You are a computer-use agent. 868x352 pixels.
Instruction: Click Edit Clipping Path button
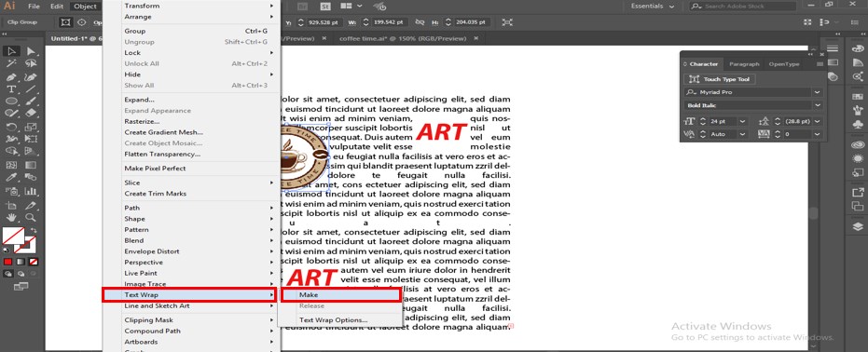66,22
